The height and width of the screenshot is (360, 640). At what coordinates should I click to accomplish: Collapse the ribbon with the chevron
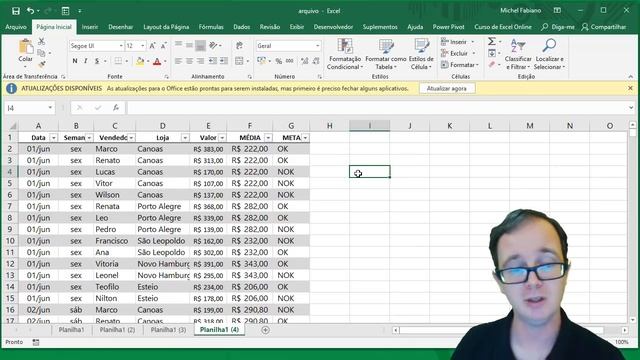tap(631, 77)
